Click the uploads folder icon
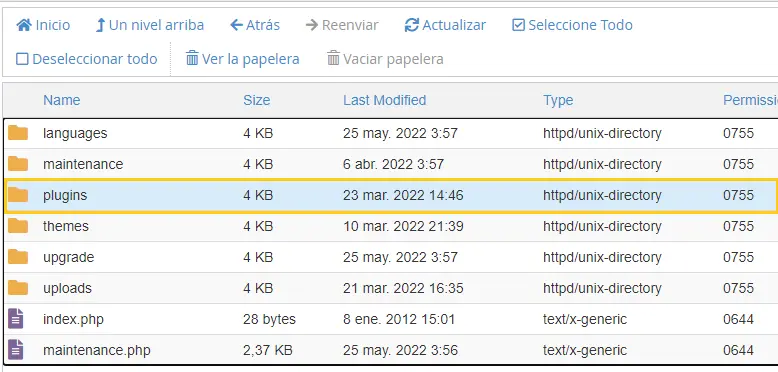Viewport: 778px width, 372px height. pyautogui.click(x=18, y=288)
